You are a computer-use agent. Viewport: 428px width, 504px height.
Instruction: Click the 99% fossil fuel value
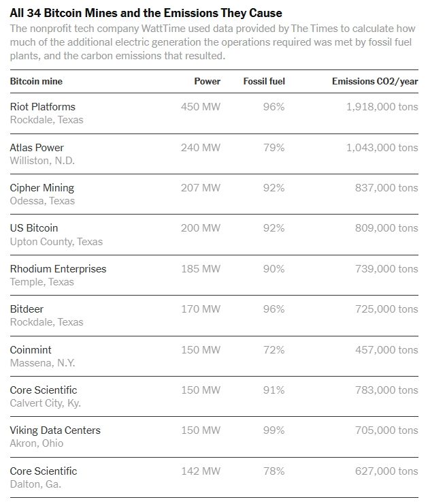[x=274, y=430]
